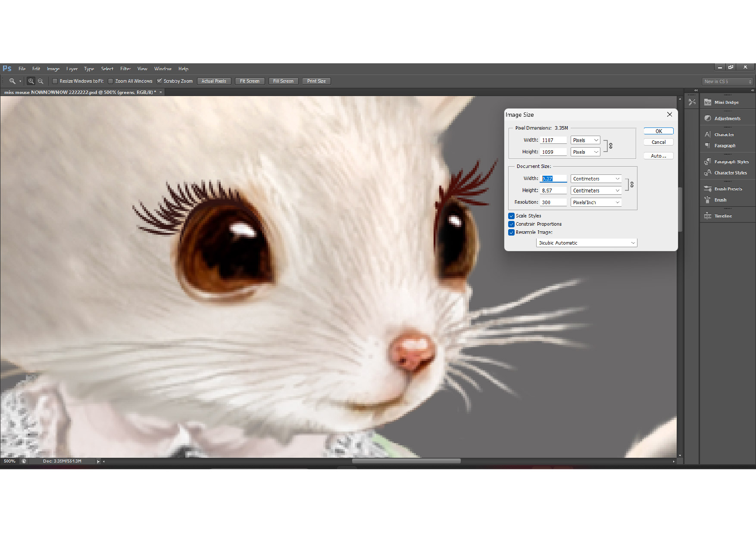This screenshot has width=756, height=534.
Task: Open Bicubic Automatic resampling dropdown
Action: tap(587, 243)
